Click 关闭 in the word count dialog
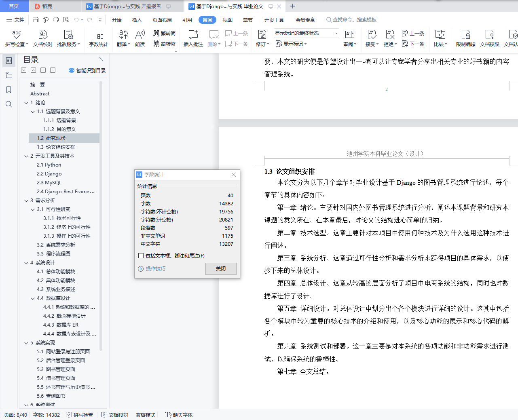Screen dimensions: 518x420 [x=221, y=269]
